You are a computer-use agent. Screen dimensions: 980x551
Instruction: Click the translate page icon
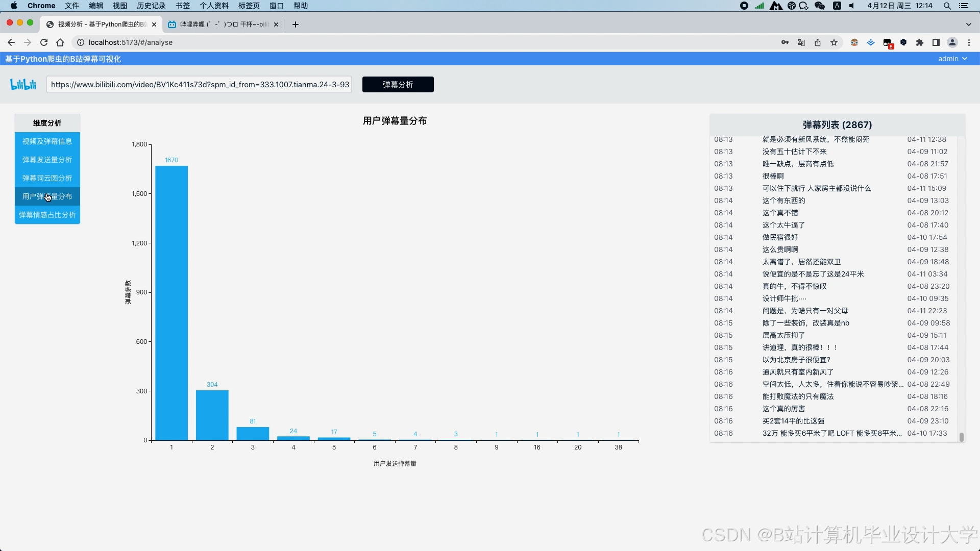[801, 42]
